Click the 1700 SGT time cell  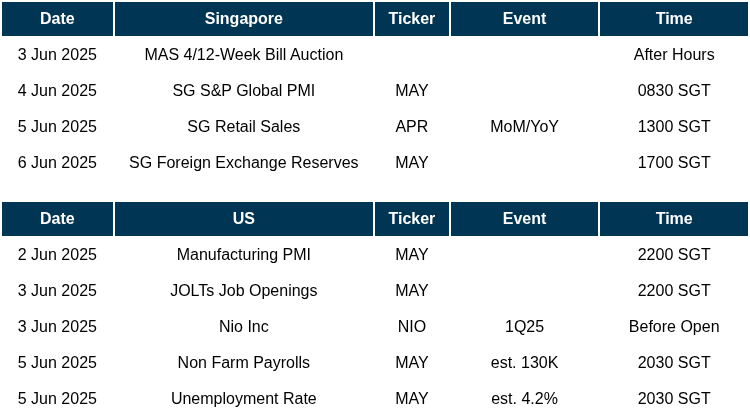pos(674,163)
